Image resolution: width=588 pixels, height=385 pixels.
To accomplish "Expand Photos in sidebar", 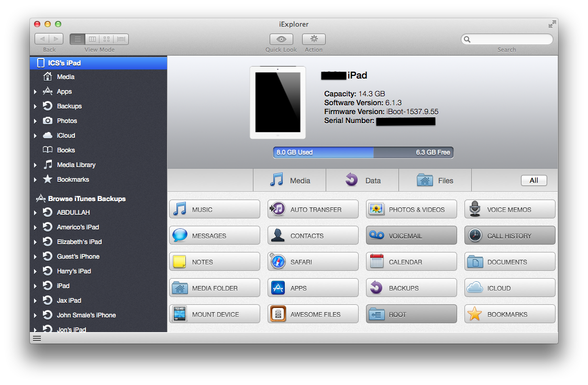I will click(x=35, y=121).
